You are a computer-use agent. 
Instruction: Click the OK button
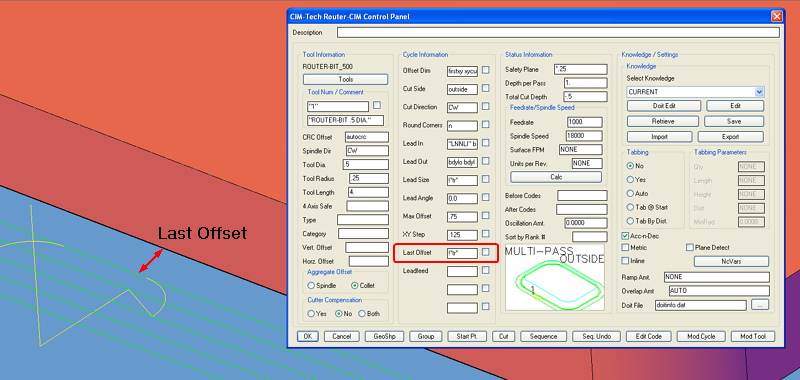pyautogui.click(x=308, y=337)
